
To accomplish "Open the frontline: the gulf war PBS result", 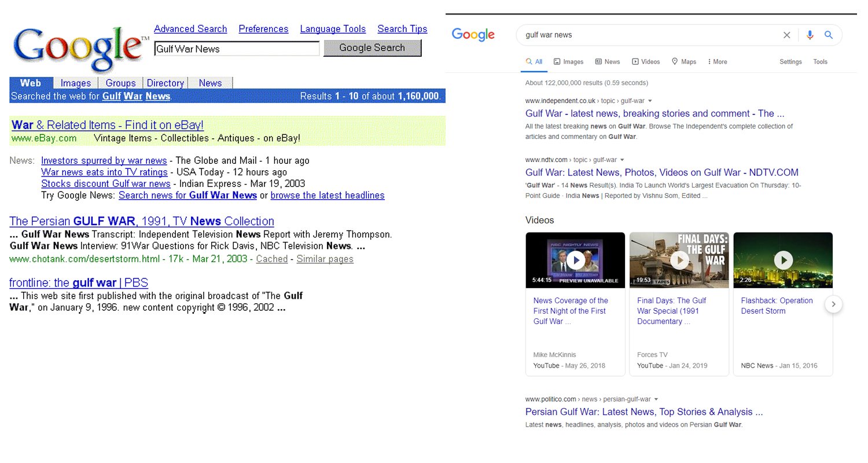I will pos(79,283).
